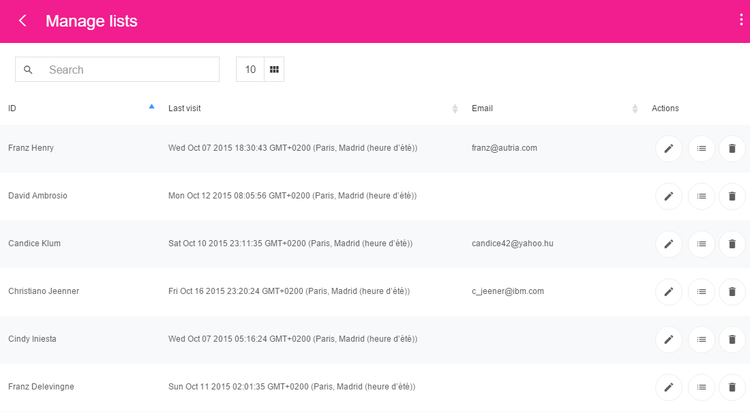Select the name David Ambrosio
The width and height of the screenshot is (750, 412).
[x=37, y=195]
